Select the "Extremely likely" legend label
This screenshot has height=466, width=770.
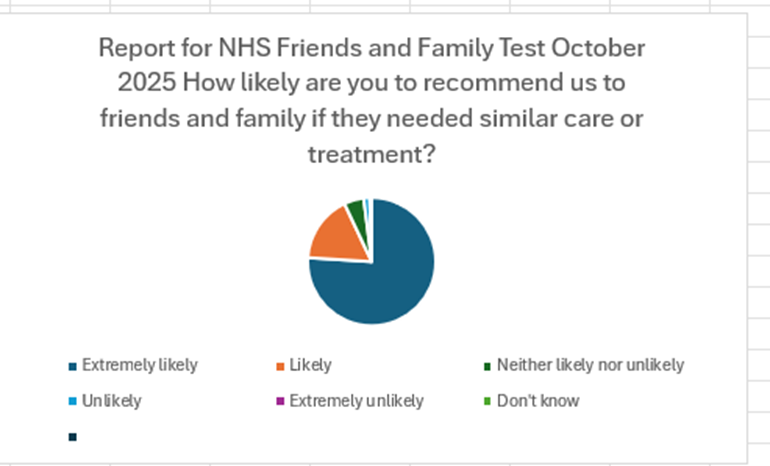[139, 365]
